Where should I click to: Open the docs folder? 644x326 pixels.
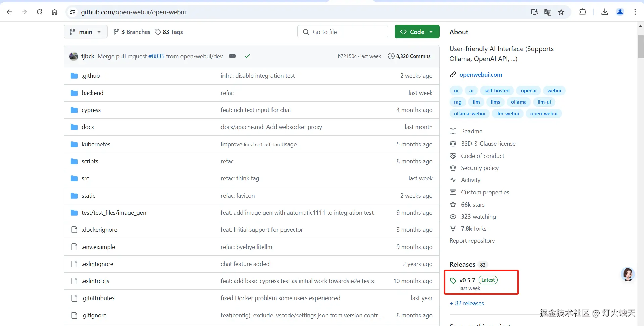coord(88,127)
